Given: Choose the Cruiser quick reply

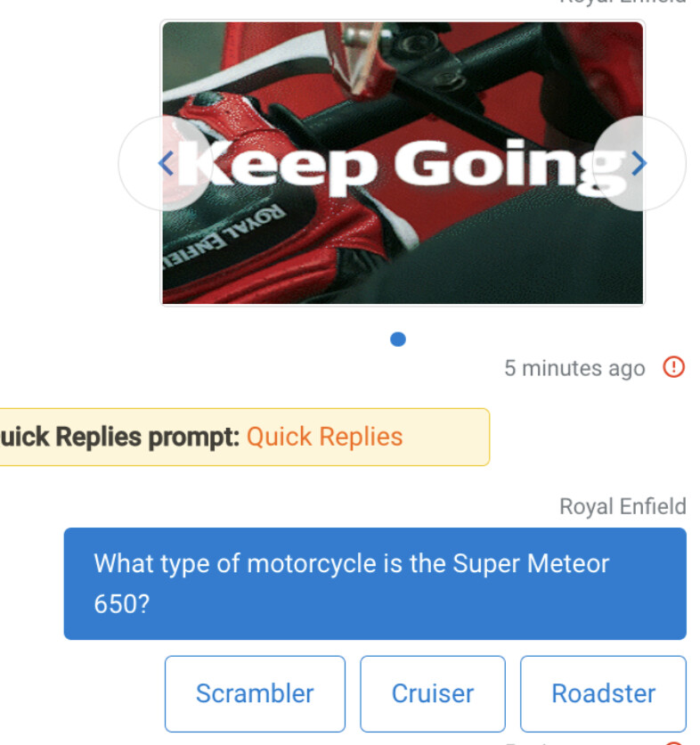Looking at the screenshot, I should [x=433, y=693].
